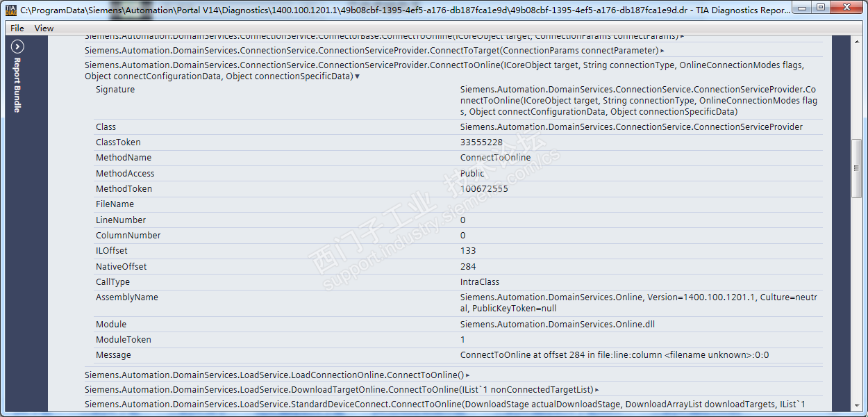The height and width of the screenshot is (417, 868).
Task: Expand the ConnectorBase.ConnectToOnline entry at top
Action: [682, 36]
